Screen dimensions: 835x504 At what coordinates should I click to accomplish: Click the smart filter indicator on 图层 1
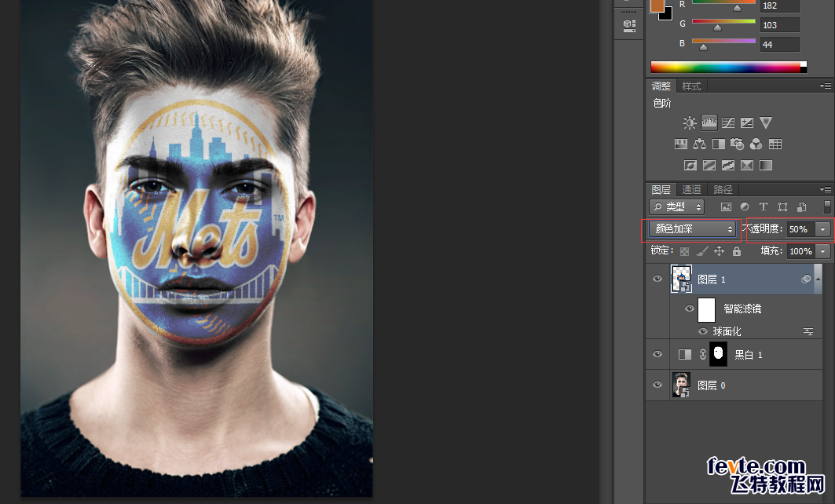click(x=806, y=279)
